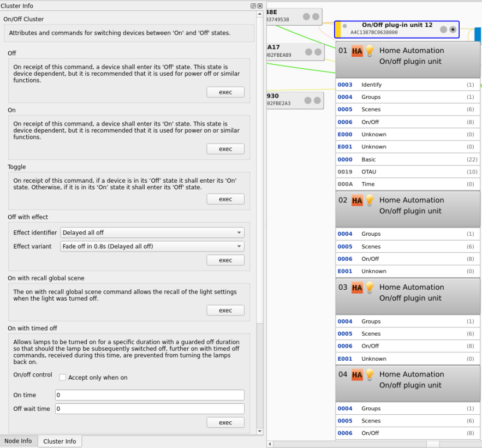The height and width of the screenshot is (448, 482).
Task: Select E001 Unknown cluster in endpoint 03
Action: [x=408, y=359]
